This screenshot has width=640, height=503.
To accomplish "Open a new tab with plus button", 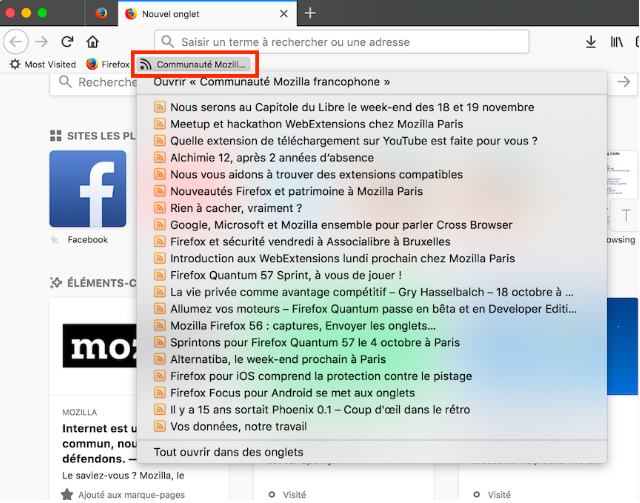I will 310,13.
